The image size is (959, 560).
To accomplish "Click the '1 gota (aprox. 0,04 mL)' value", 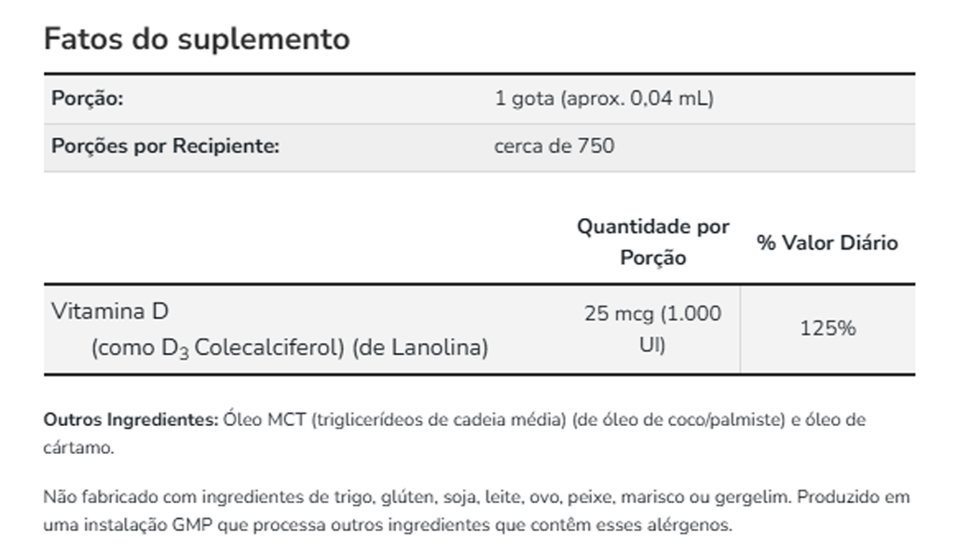I will 604,99.
